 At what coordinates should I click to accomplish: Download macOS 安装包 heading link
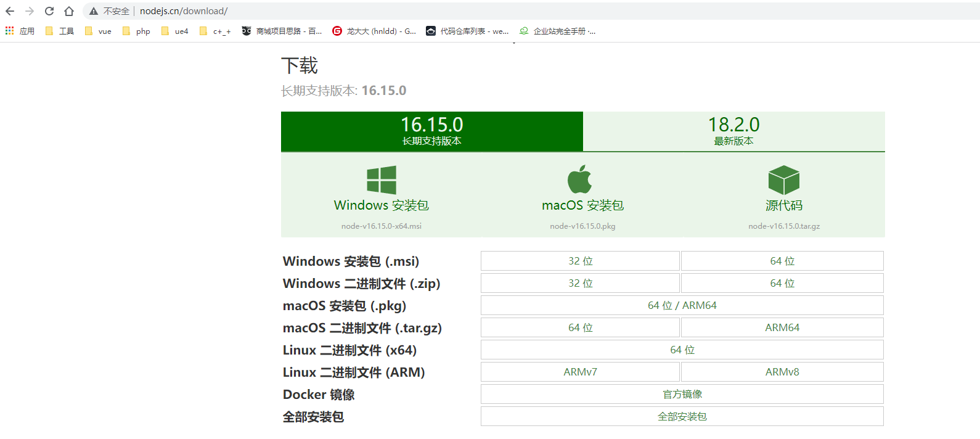(x=583, y=205)
